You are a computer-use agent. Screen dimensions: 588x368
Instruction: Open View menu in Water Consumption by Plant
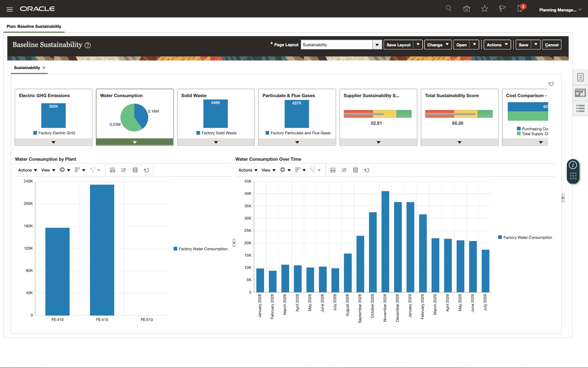[x=48, y=170]
